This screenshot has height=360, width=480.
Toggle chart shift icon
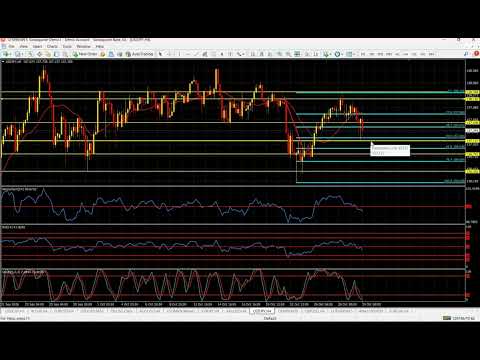click(316, 54)
